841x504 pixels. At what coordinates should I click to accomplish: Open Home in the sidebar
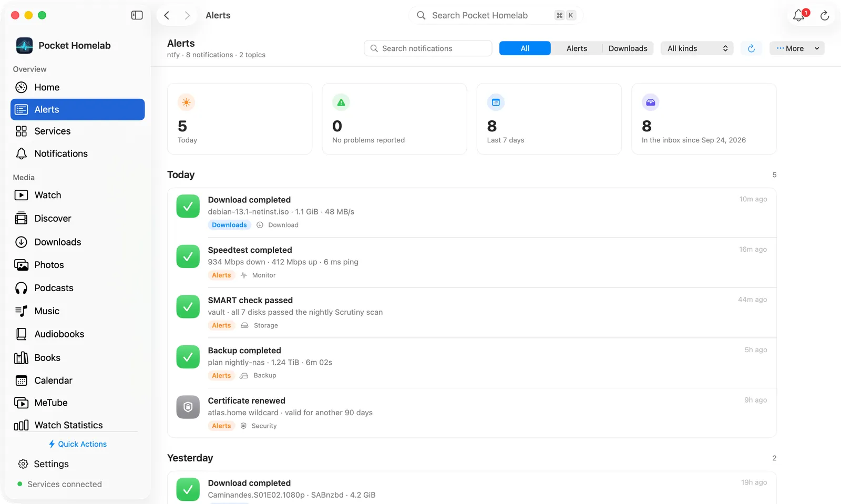(77, 87)
